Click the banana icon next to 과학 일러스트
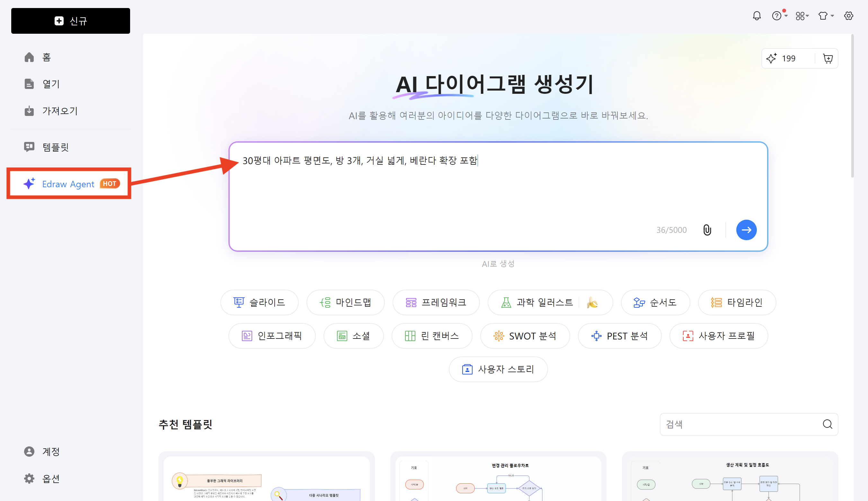The height and width of the screenshot is (501, 868). pyautogui.click(x=592, y=303)
